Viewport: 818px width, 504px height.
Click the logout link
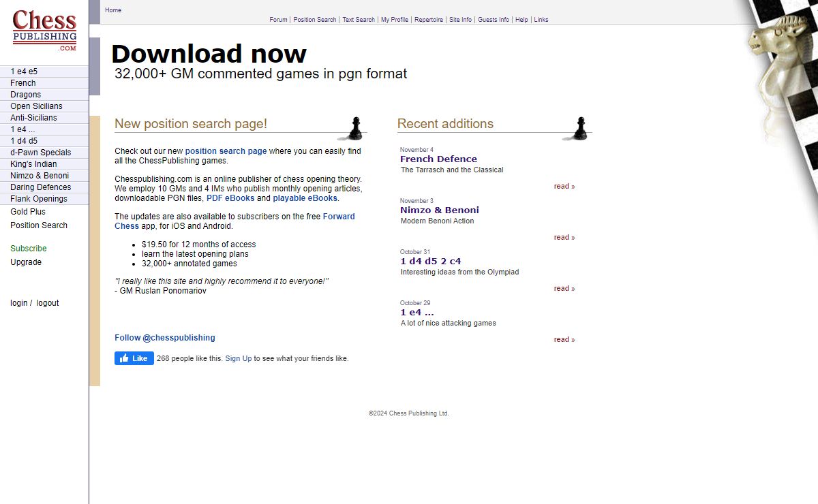[x=48, y=303]
